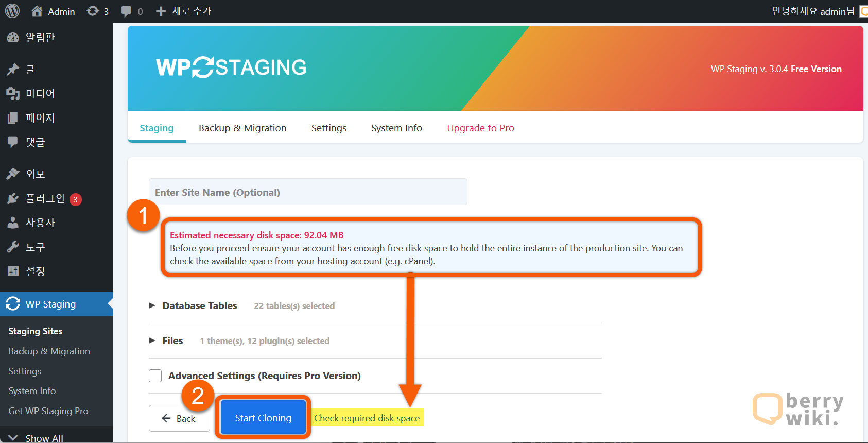This screenshot has height=443, width=868.
Task: Click the 글 posts pin icon
Action: 13,70
